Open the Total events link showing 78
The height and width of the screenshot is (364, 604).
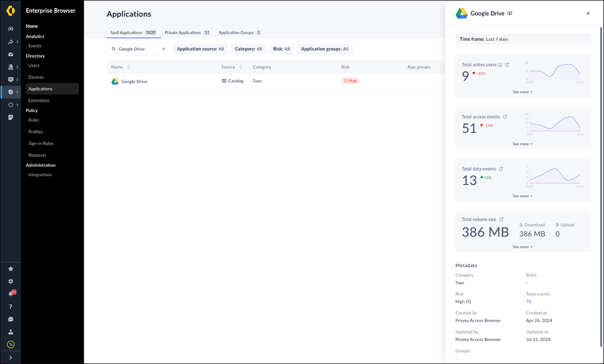pyautogui.click(x=528, y=302)
